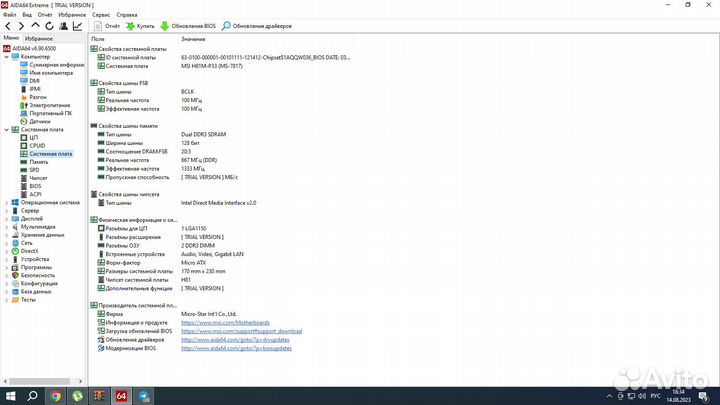The width and height of the screenshot is (720, 405).
Task: Switch to the Избранное sidebar tab
Action: [x=39, y=39]
